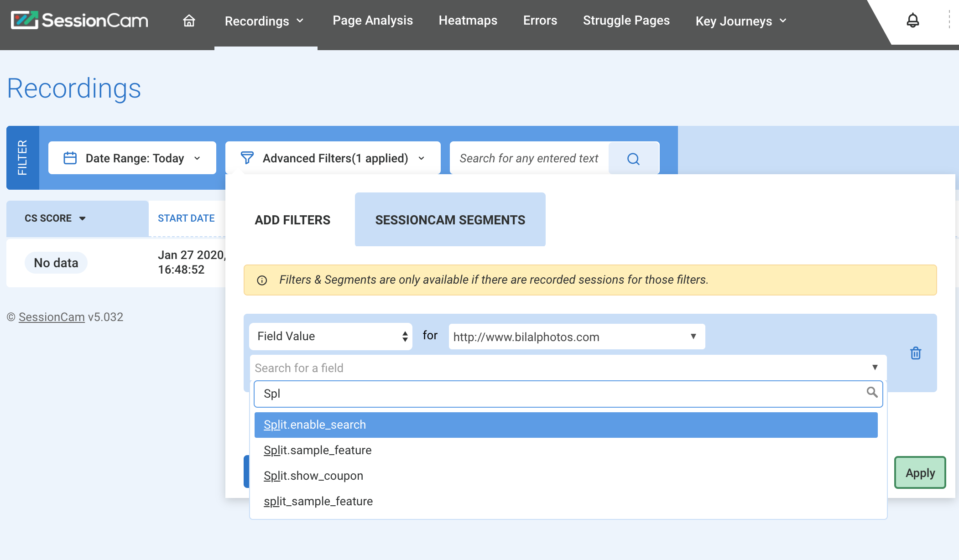Click the SessionCam logo
Image resolution: width=959 pixels, height=560 pixels.
click(80, 21)
